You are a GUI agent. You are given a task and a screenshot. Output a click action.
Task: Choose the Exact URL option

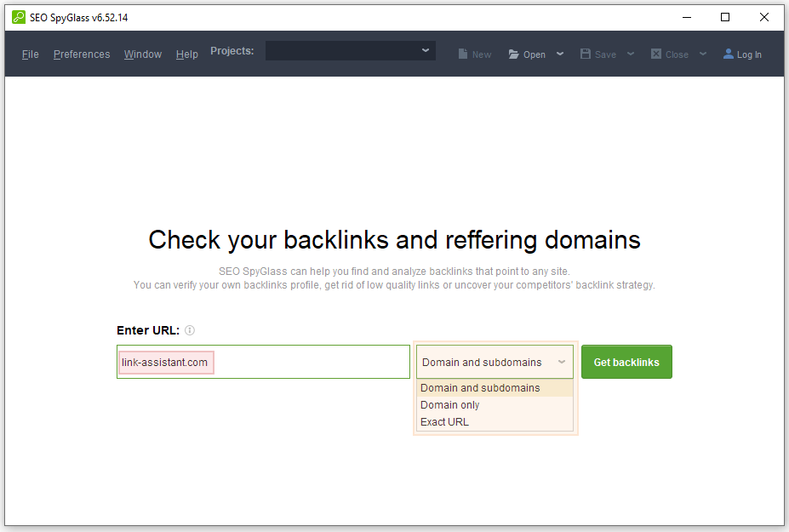coord(495,422)
